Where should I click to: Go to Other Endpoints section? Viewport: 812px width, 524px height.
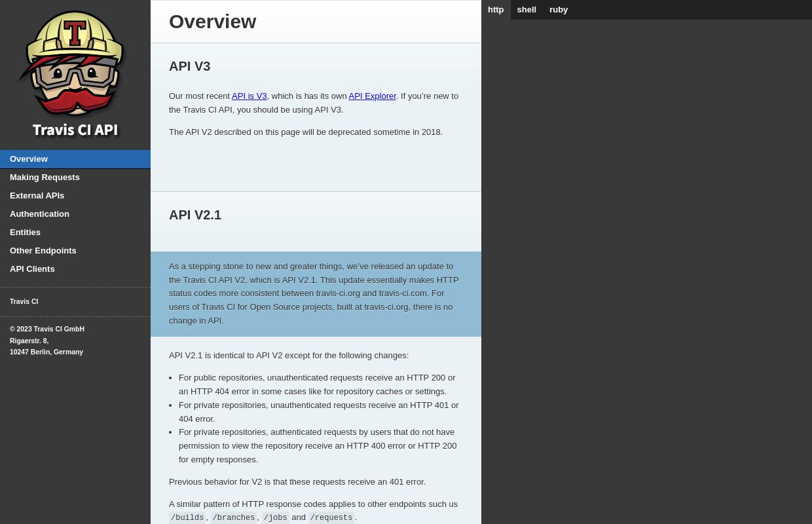click(75, 251)
